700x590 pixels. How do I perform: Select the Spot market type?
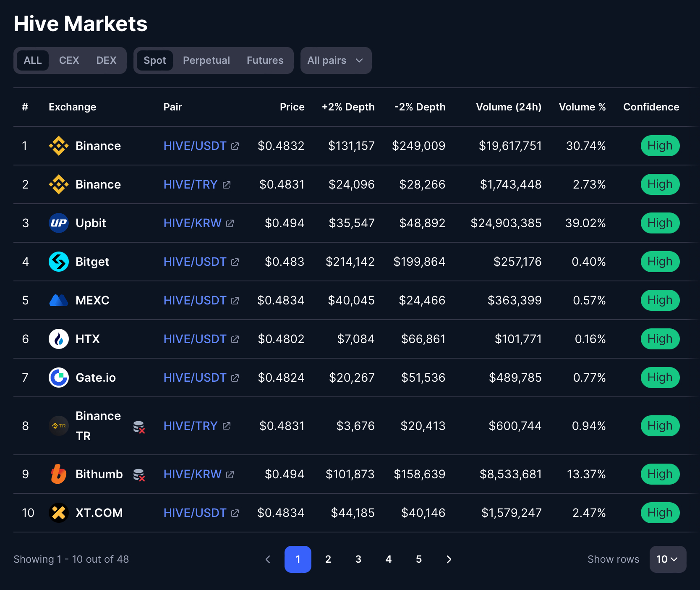155,60
